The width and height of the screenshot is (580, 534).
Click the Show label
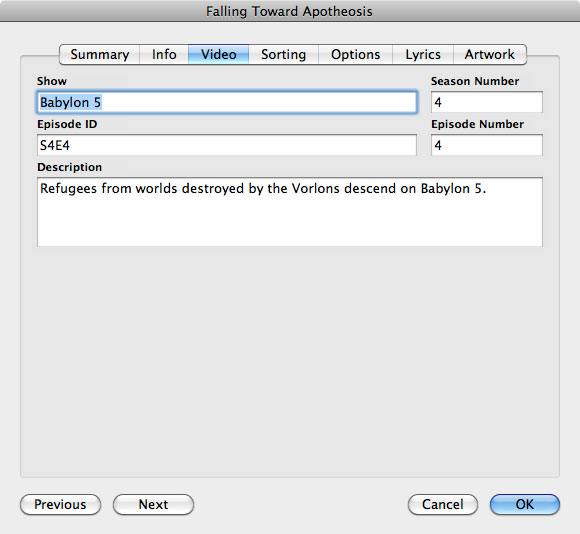[52, 81]
